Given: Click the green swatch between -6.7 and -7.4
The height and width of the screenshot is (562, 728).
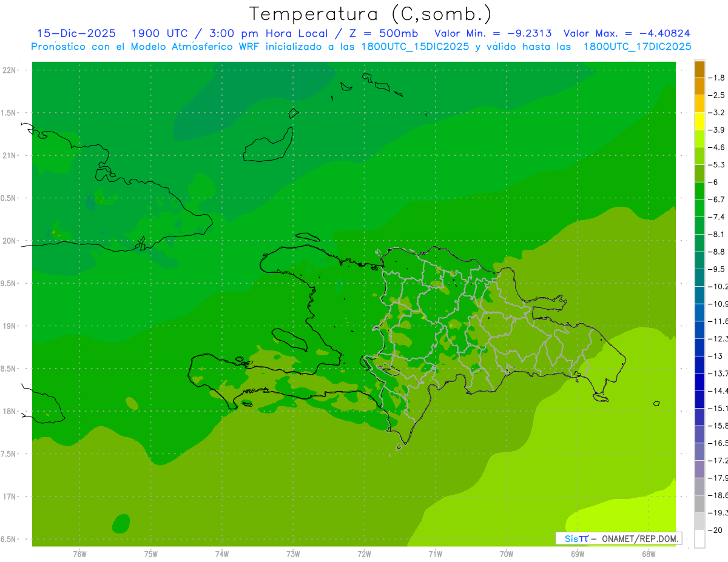Looking at the screenshot, I should pos(699,208).
